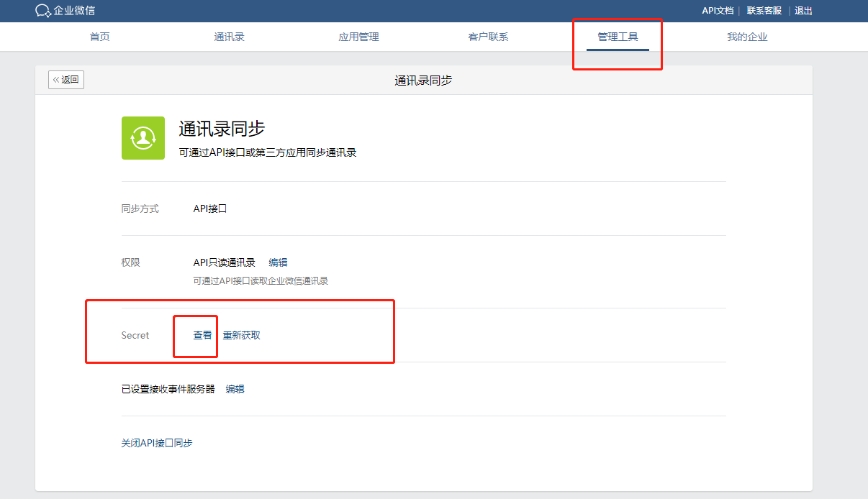Click the 企业微信 logo icon
The width and height of the screenshot is (868, 499).
pyautogui.click(x=43, y=11)
